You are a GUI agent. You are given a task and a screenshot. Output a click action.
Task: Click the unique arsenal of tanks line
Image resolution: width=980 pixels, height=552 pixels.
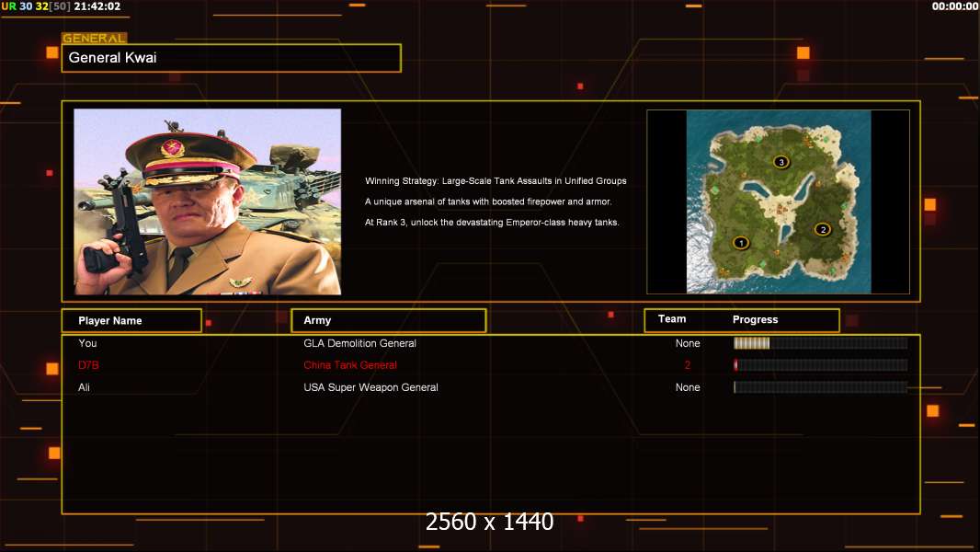click(x=488, y=201)
